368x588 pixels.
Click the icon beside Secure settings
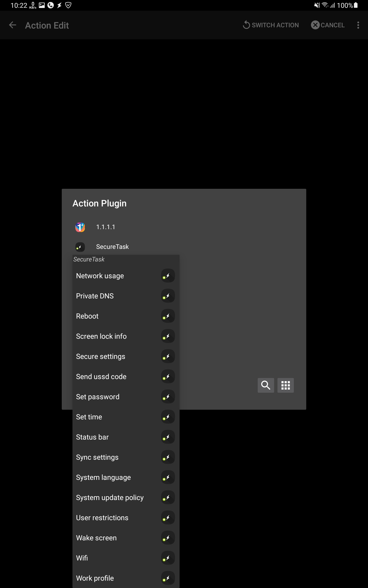[x=168, y=356]
